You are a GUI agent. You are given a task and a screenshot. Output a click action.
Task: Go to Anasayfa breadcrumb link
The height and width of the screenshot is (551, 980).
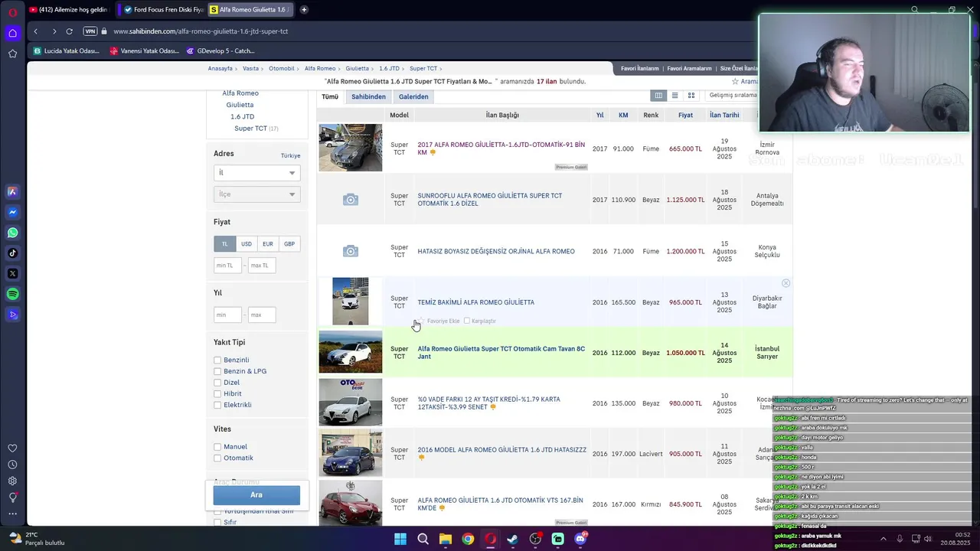220,69
